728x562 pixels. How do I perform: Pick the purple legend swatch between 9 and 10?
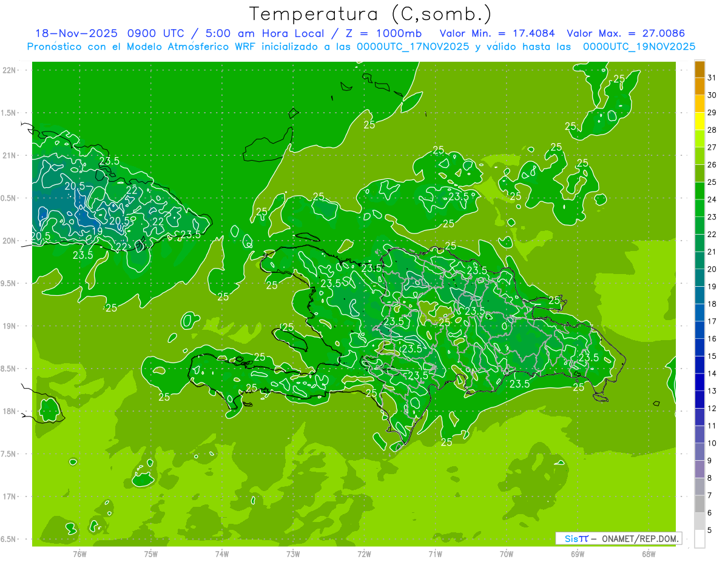click(699, 452)
